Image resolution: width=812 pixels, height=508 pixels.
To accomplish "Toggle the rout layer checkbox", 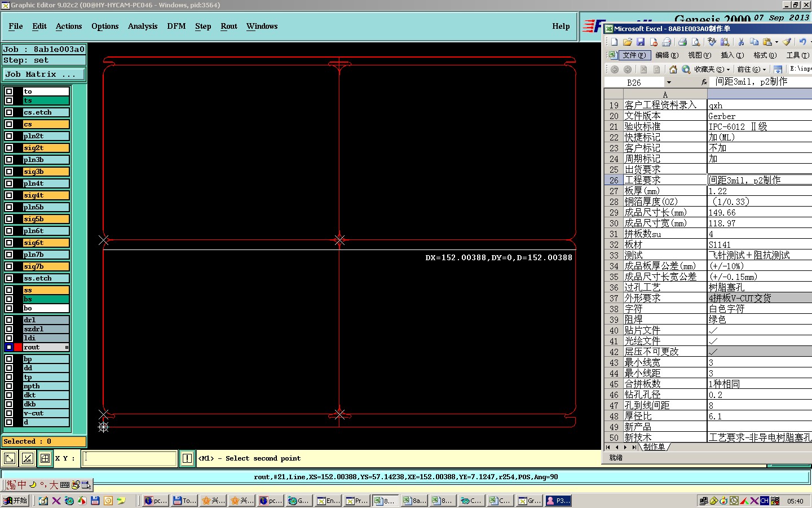I will 9,347.
